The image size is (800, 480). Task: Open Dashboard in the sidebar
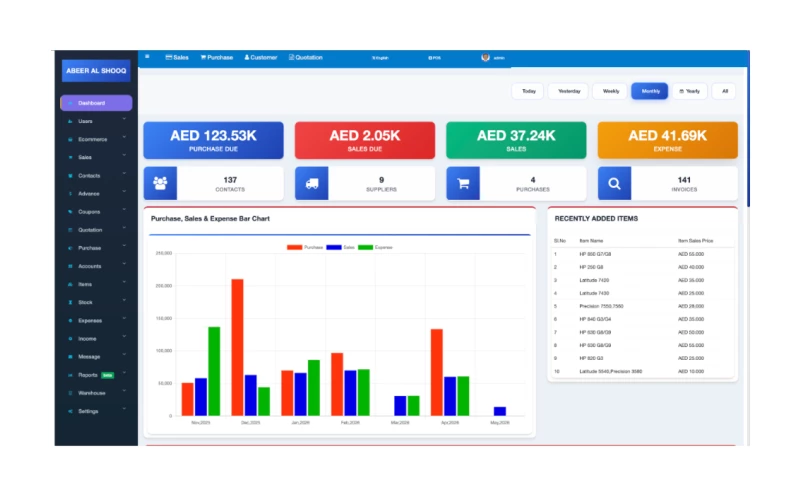coord(96,103)
